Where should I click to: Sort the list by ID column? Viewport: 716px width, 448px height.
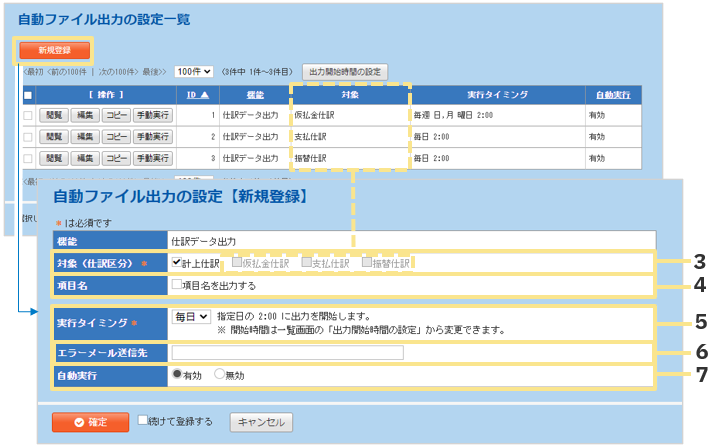point(198,95)
